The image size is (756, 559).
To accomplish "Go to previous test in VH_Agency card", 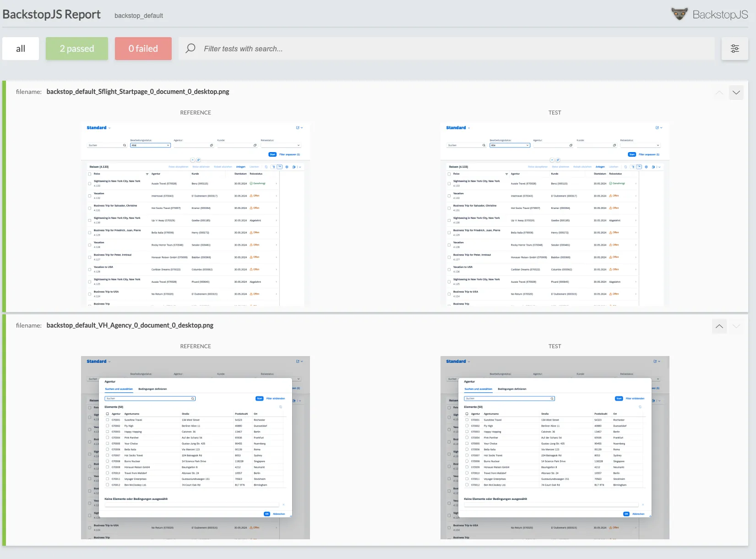I will tap(719, 326).
